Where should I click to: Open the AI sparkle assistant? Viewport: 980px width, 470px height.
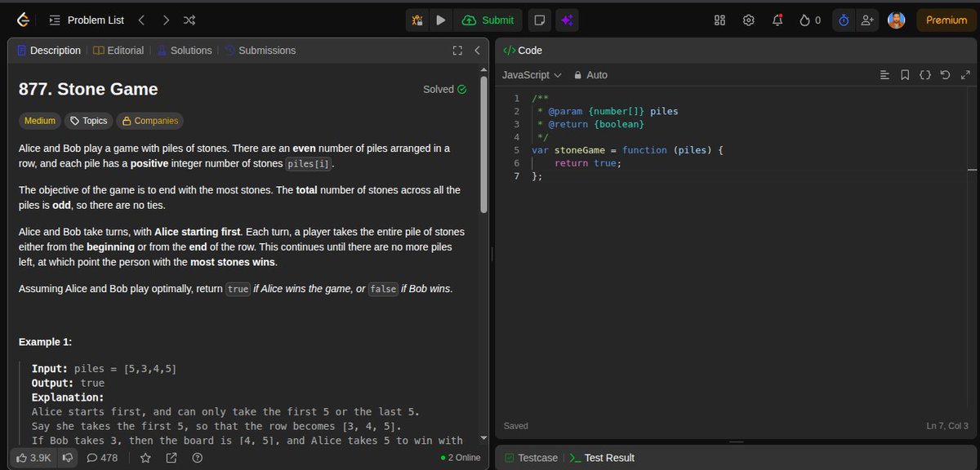tap(567, 20)
